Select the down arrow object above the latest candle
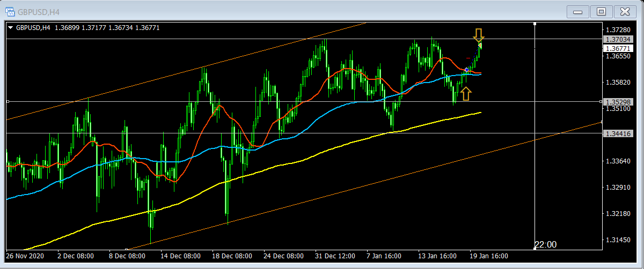Screen dimensions: 644x269 (479, 35)
